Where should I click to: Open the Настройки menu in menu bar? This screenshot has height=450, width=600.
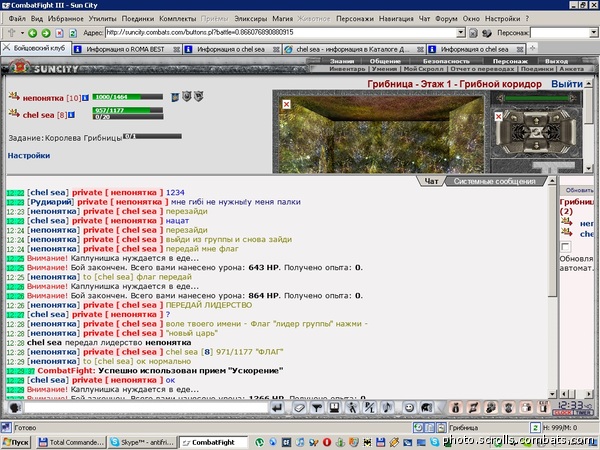pos(502,18)
